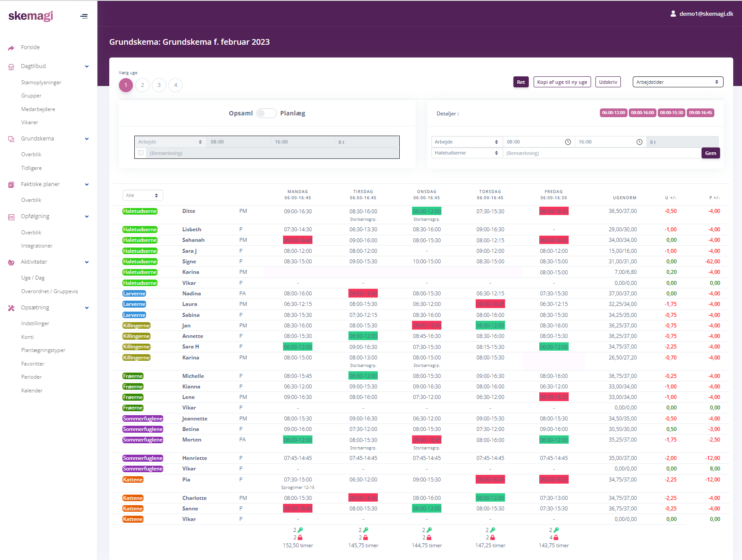The width and height of the screenshot is (742, 560).
Task: Open the Haletudserne group dropdown in details
Action: coord(467,153)
